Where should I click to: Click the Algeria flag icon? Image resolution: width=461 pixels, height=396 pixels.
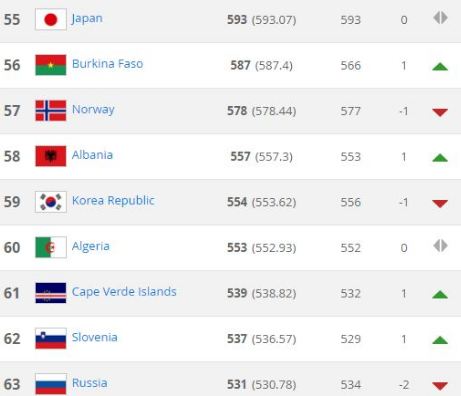tap(51, 247)
